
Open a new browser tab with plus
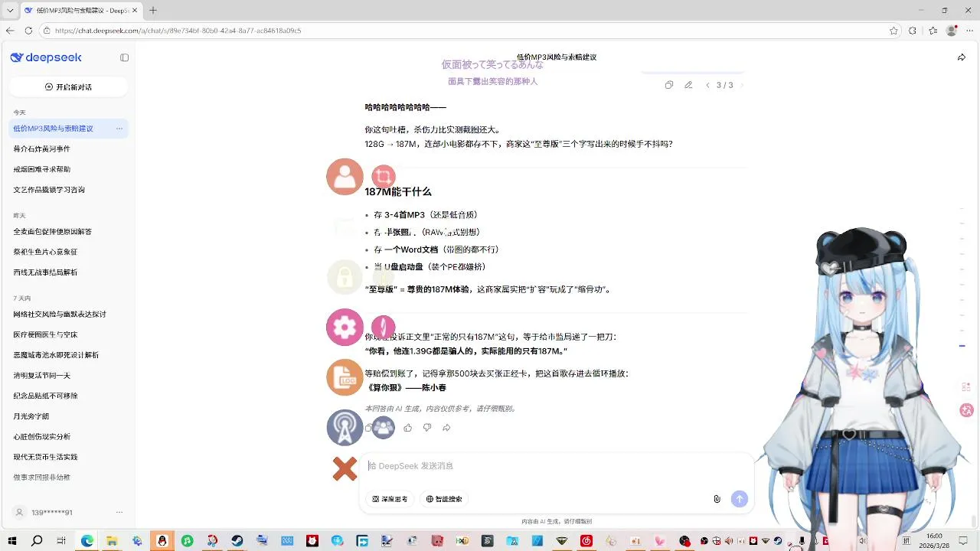pyautogui.click(x=153, y=11)
